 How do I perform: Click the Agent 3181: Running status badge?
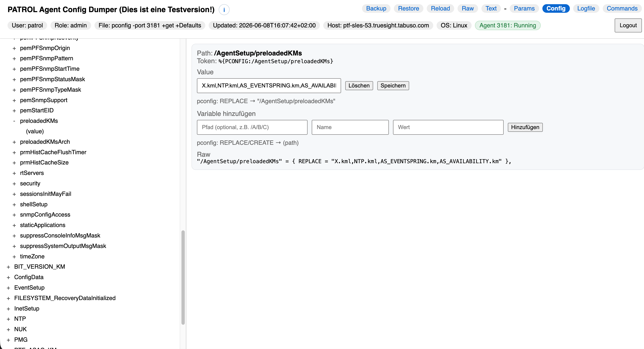507,26
